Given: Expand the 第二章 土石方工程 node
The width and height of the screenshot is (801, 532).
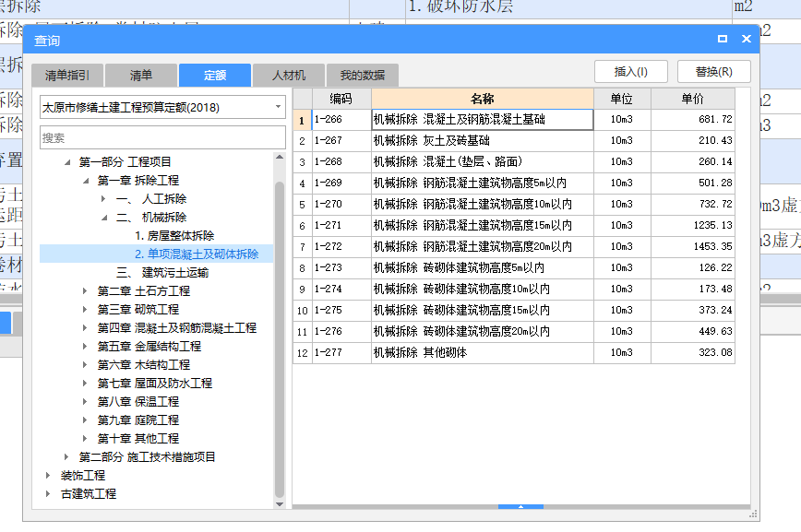Looking at the screenshot, I should [85, 291].
